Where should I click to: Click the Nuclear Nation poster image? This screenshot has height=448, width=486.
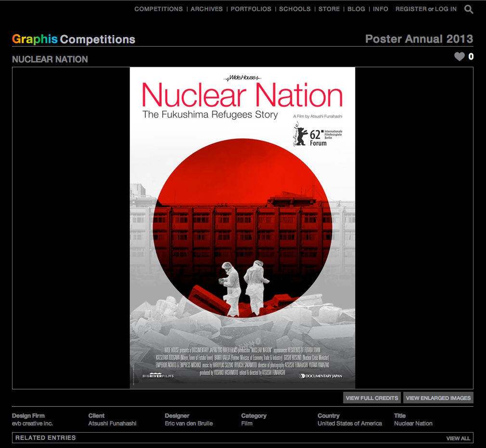point(243,228)
